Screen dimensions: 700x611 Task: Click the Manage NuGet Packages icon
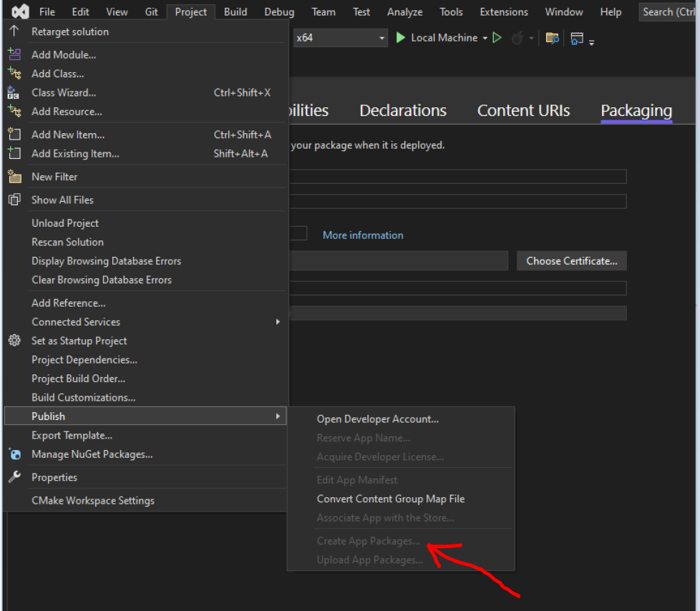[14, 454]
